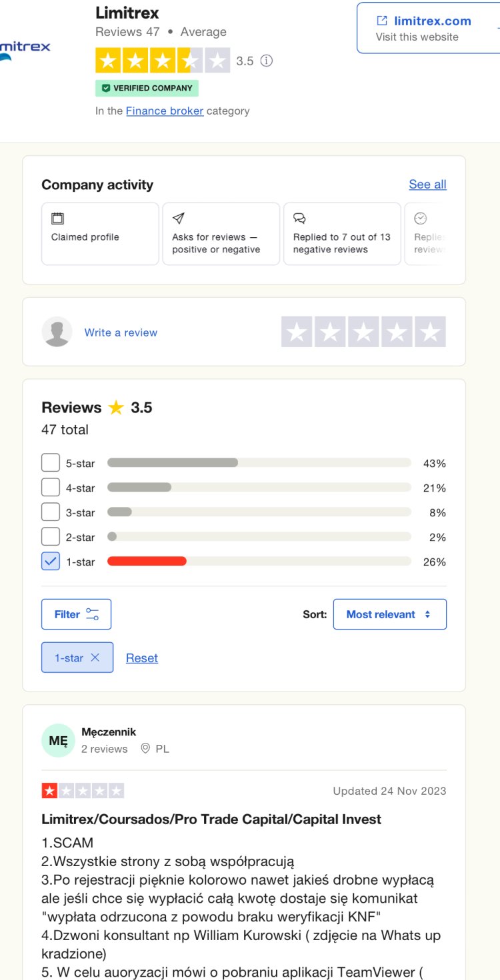Image resolution: width=500 pixels, height=980 pixels.
Task: Click the 3-star 8% rating bar
Action: coord(259,512)
